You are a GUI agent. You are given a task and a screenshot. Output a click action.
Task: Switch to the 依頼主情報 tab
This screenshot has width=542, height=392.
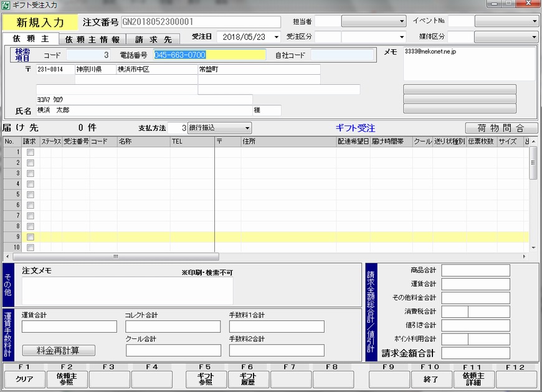pos(92,39)
